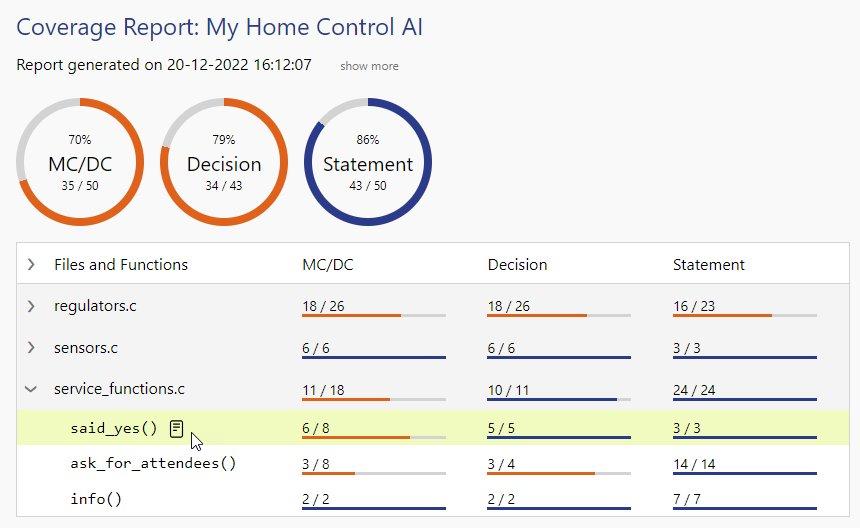The height and width of the screenshot is (528, 860).
Task: Click the sensors.c file name
Action: [87, 348]
